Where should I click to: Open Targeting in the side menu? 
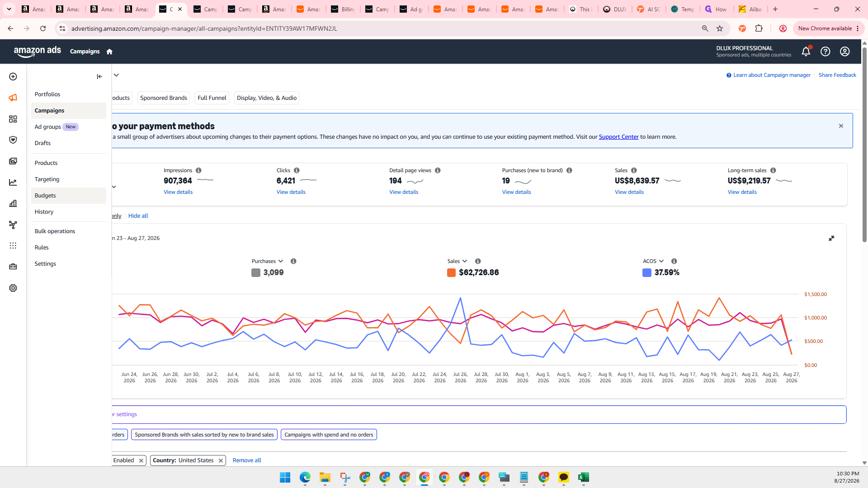68,179
